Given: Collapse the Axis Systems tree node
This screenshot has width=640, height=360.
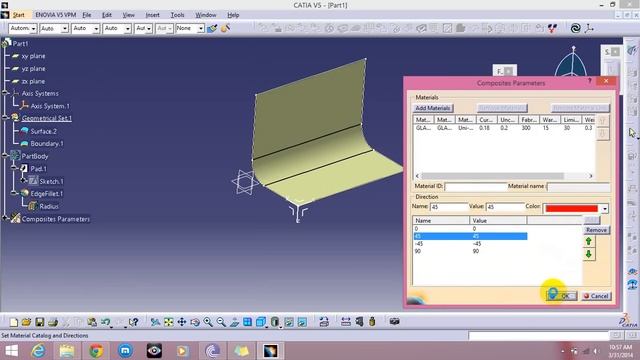Looking at the screenshot, I should (x=5, y=93).
